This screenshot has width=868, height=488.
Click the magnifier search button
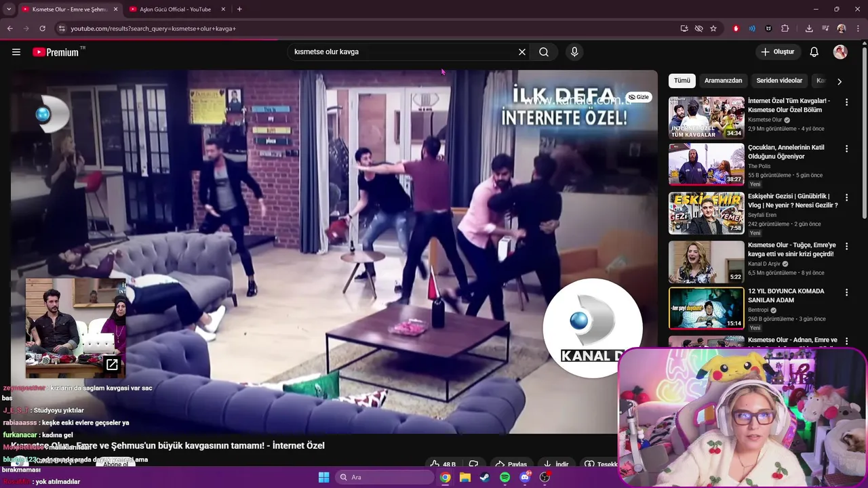click(544, 52)
